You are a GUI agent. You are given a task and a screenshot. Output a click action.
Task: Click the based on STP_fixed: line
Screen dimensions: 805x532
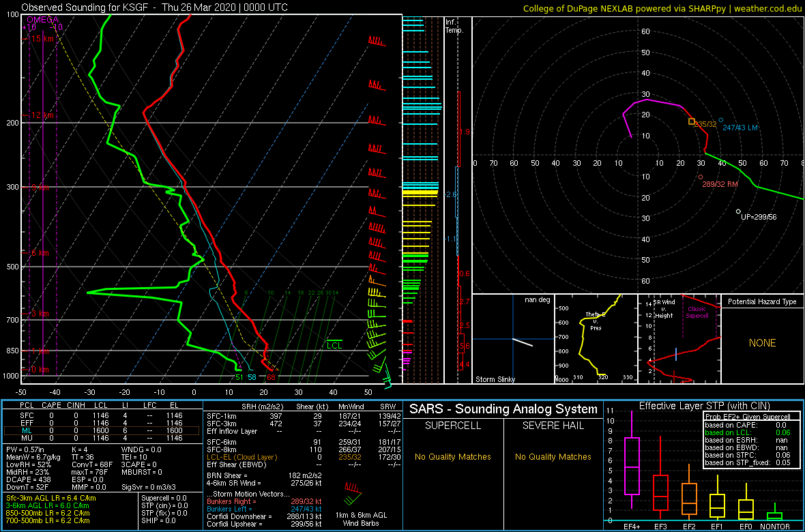click(x=748, y=462)
